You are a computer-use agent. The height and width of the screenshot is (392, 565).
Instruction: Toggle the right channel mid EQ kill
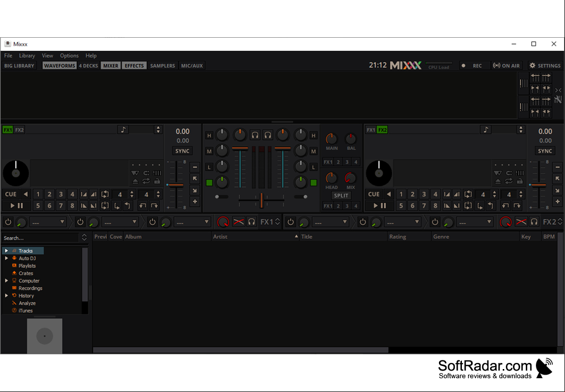click(313, 151)
